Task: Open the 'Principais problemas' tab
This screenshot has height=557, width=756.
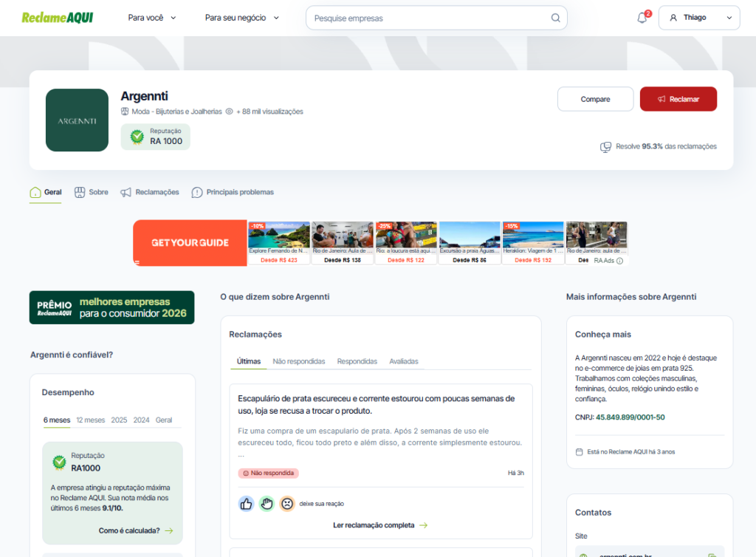Action: pyautogui.click(x=233, y=192)
